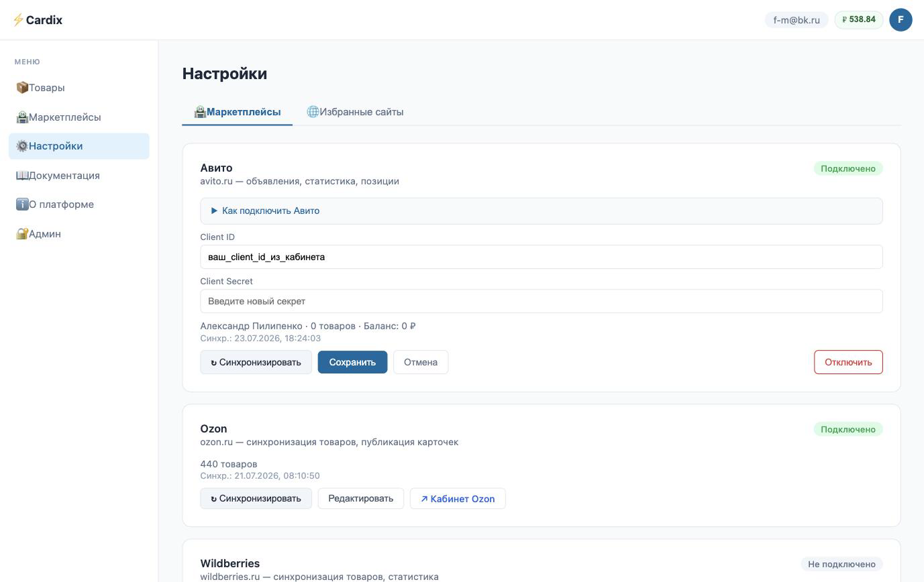Click 'Синхр.: 23.07.2026, 18:24:03' text
The height and width of the screenshot is (582, 924).
(260, 338)
